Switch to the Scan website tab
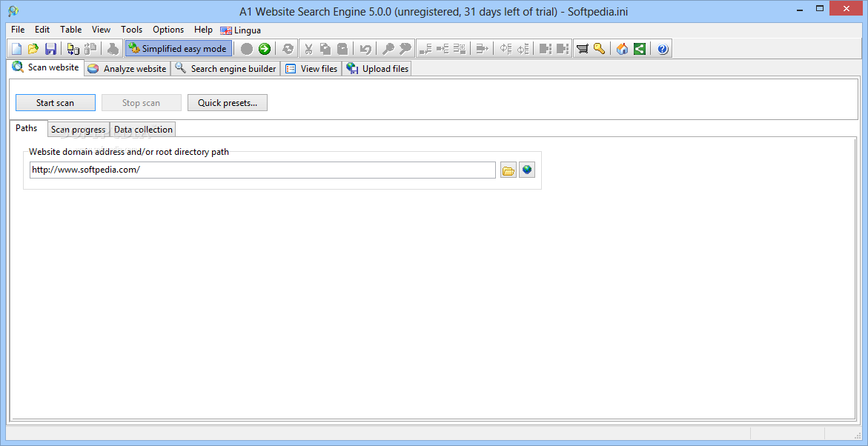This screenshot has width=868, height=446. tap(45, 67)
